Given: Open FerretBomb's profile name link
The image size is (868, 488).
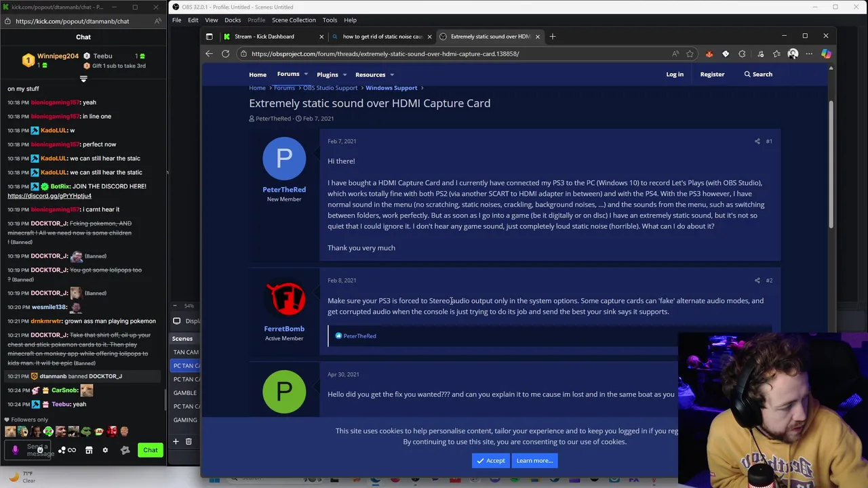Looking at the screenshot, I should pyautogui.click(x=284, y=329).
